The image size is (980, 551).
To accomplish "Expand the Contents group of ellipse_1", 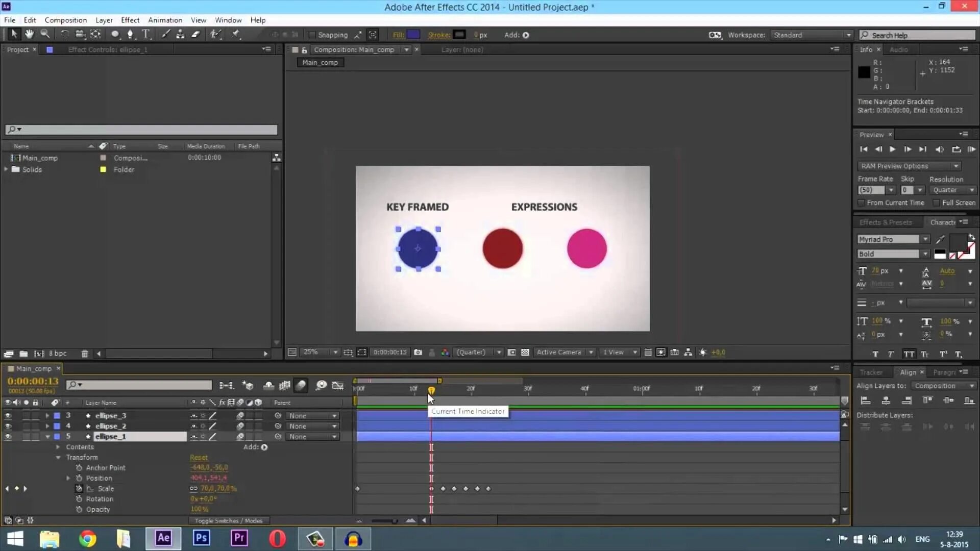I will pyautogui.click(x=58, y=447).
